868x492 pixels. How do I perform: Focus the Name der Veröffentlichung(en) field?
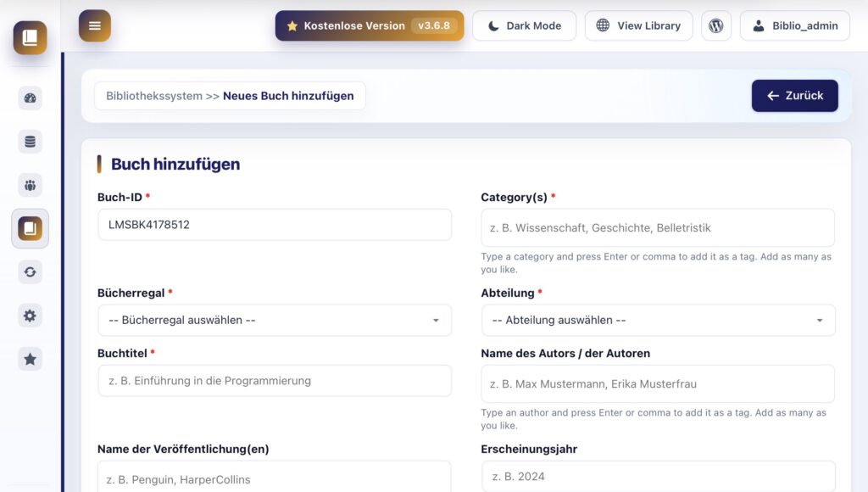(275, 477)
